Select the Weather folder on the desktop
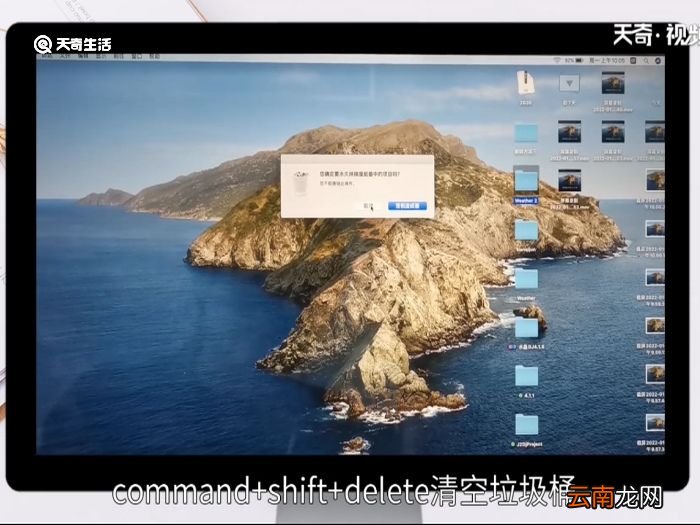 [526, 279]
